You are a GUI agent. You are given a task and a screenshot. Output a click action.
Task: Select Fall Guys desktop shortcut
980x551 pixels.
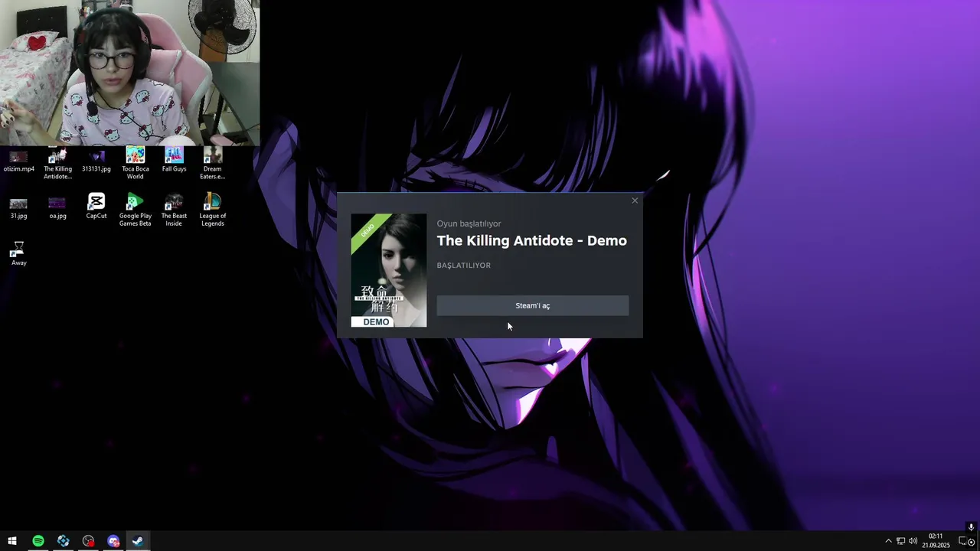pyautogui.click(x=174, y=160)
